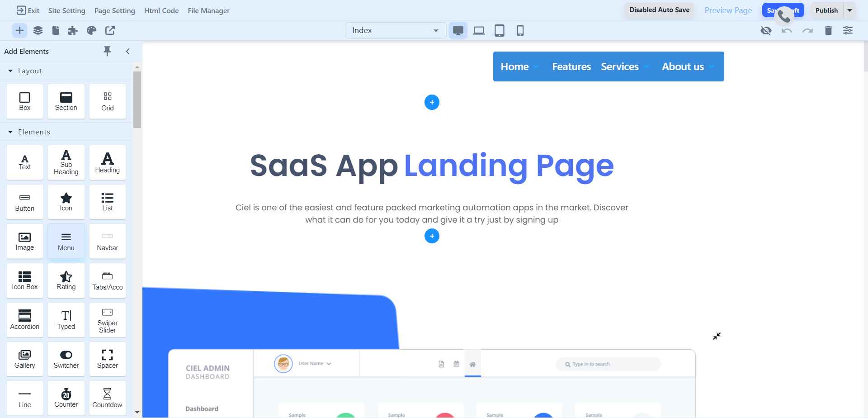Expand the Publish dropdown arrow

pyautogui.click(x=849, y=10)
